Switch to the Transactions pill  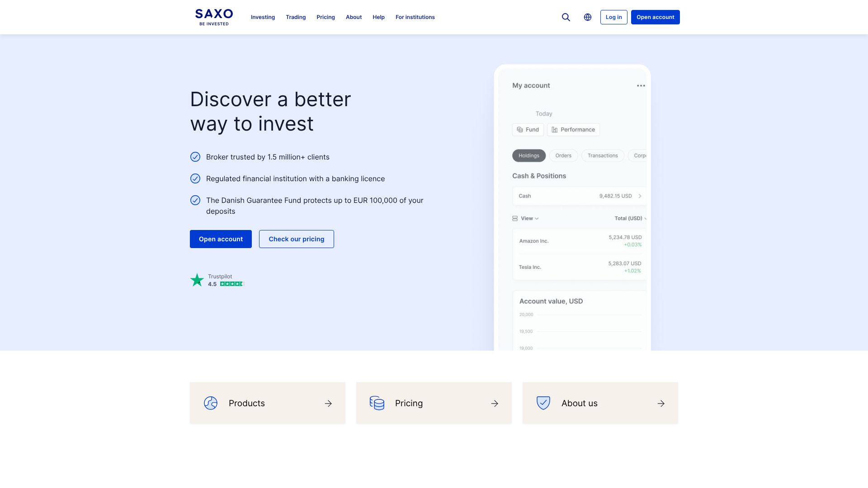[x=602, y=155]
